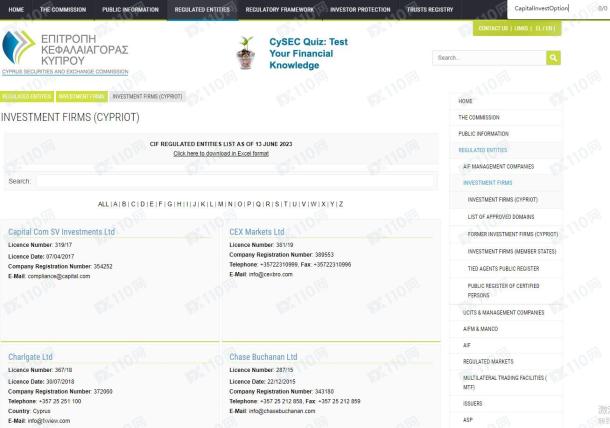Focus the firms list Search input
This screenshot has height=428, width=610.
point(235,181)
